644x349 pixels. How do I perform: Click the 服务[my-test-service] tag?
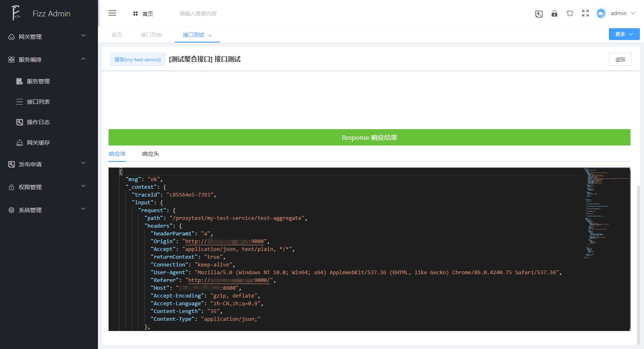(138, 59)
